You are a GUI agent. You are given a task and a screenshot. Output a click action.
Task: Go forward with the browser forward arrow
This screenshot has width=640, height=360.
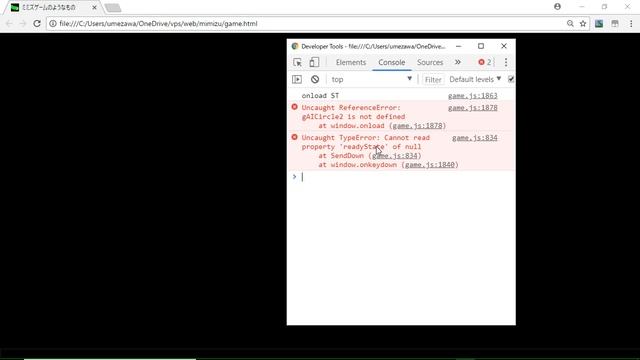pyautogui.click(x=23, y=23)
